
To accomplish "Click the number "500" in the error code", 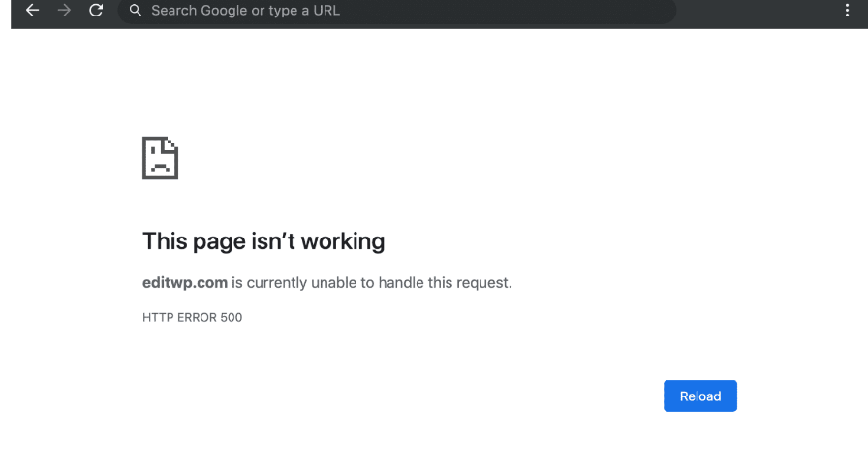I will tap(231, 317).
